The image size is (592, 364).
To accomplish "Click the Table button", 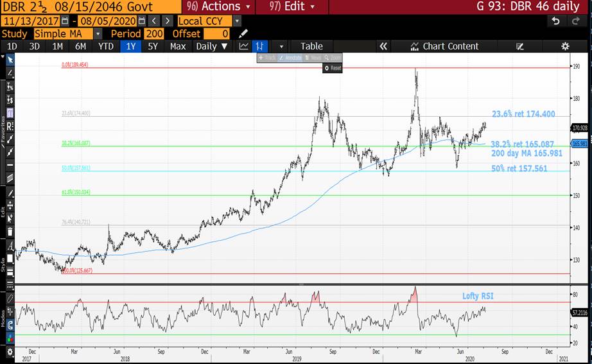I will coord(311,46).
